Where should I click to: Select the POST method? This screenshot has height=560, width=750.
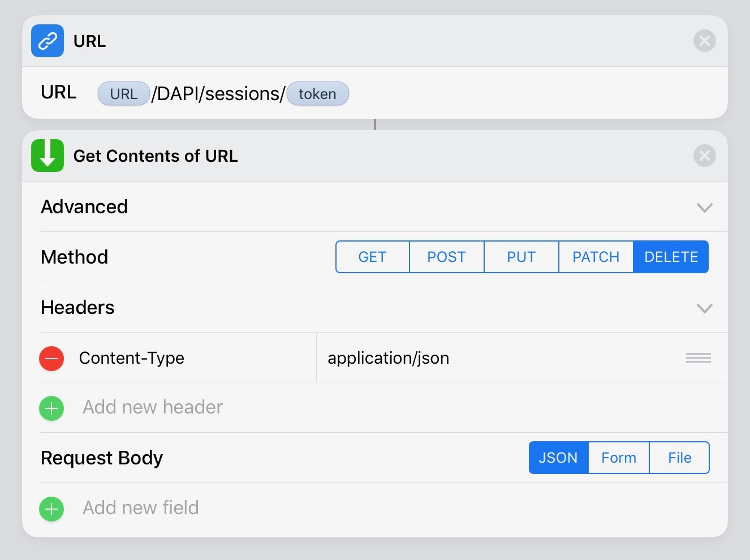(446, 257)
